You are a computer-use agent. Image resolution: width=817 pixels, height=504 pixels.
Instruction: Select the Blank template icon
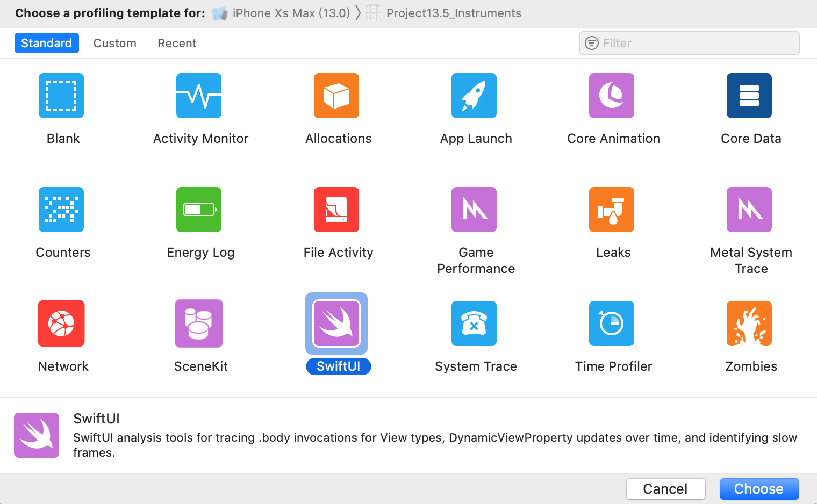pyautogui.click(x=61, y=96)
